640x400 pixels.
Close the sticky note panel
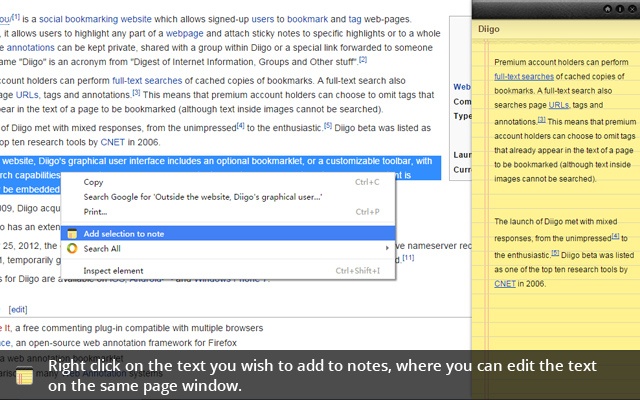(632, 9)
